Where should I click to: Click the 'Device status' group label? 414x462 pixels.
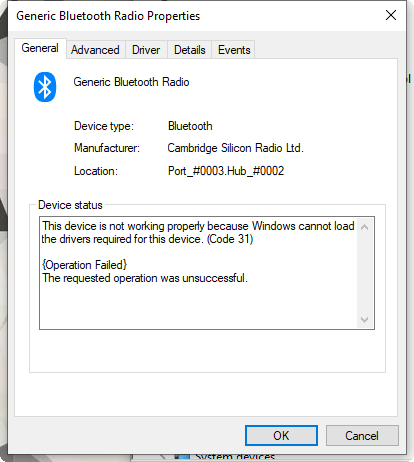tap(70, 205)
